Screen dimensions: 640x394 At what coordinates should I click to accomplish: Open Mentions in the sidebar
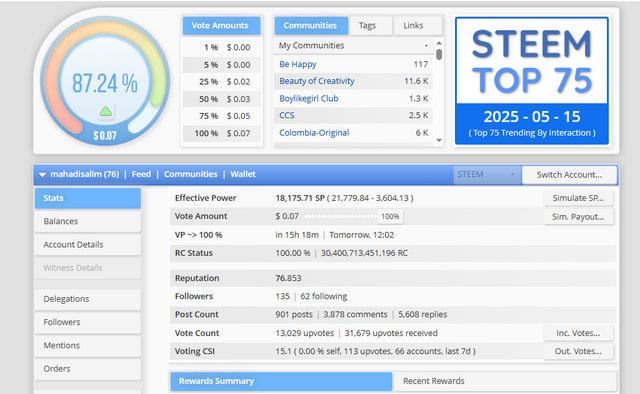(x=88, y=345)
